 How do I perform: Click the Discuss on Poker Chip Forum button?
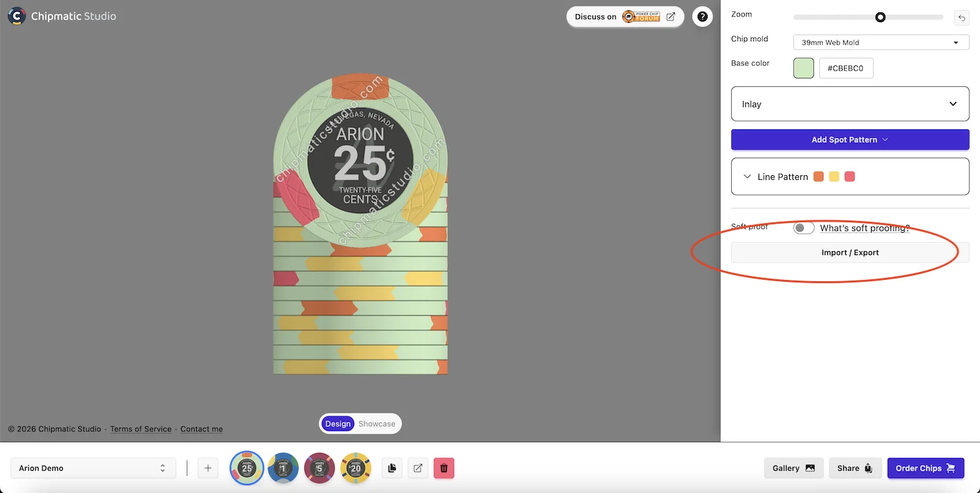click(x=625, y=17)
